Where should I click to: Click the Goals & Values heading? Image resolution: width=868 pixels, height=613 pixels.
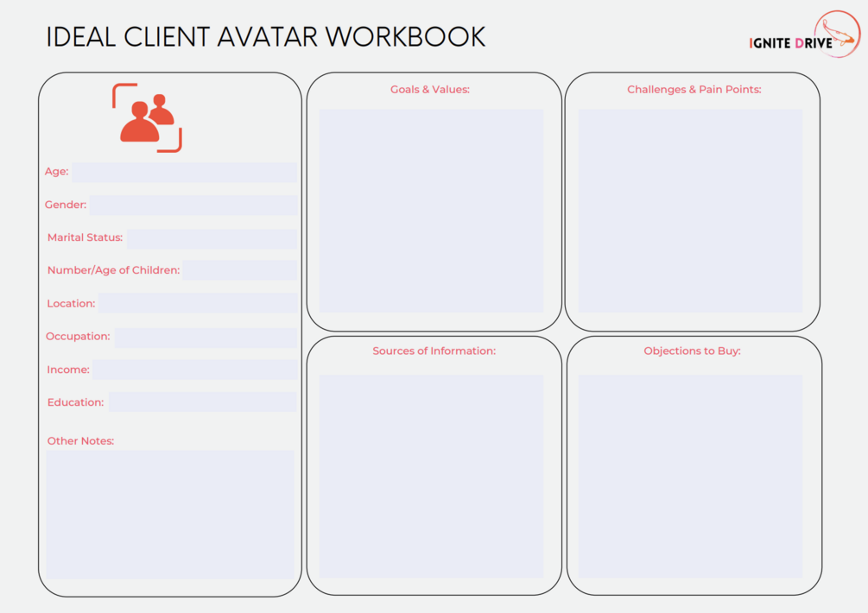point(430,90)
